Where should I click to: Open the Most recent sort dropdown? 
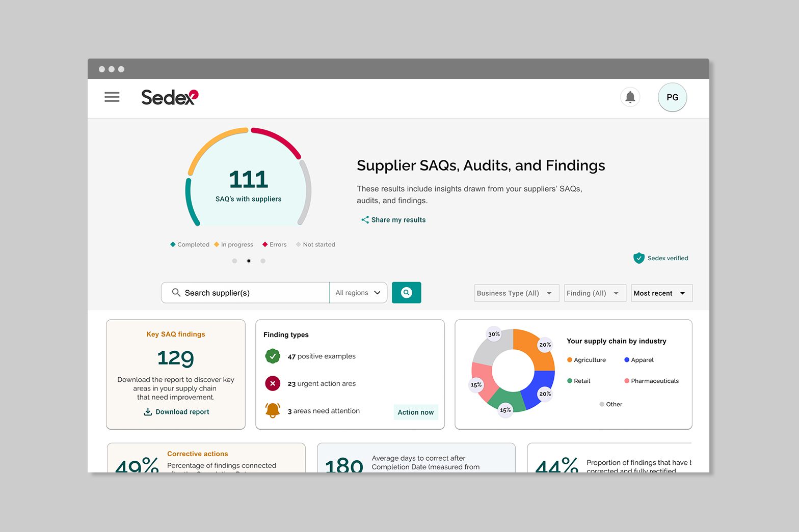661,293
